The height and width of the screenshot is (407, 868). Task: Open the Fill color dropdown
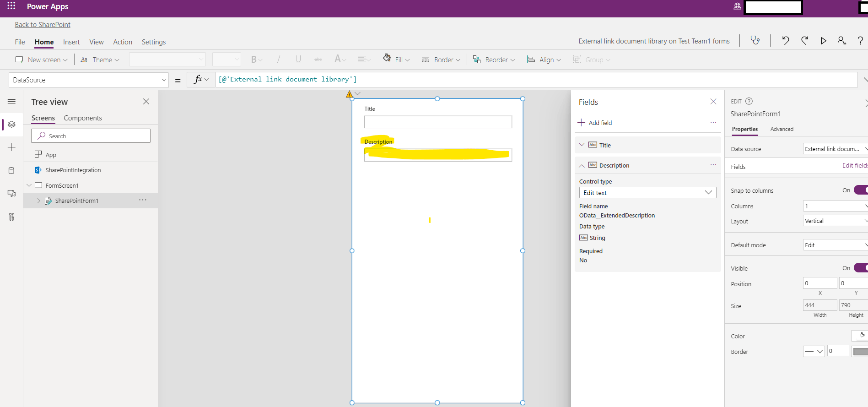pos(396,60)
